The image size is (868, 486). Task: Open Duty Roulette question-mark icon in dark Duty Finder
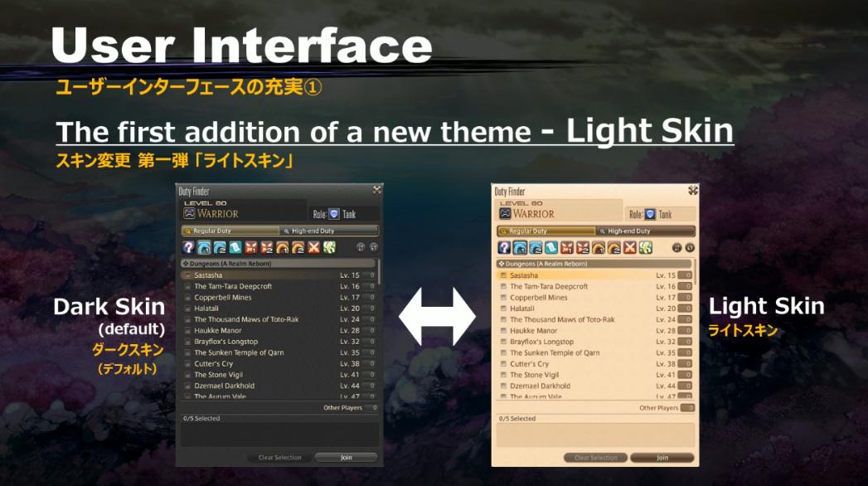(189, 247)
